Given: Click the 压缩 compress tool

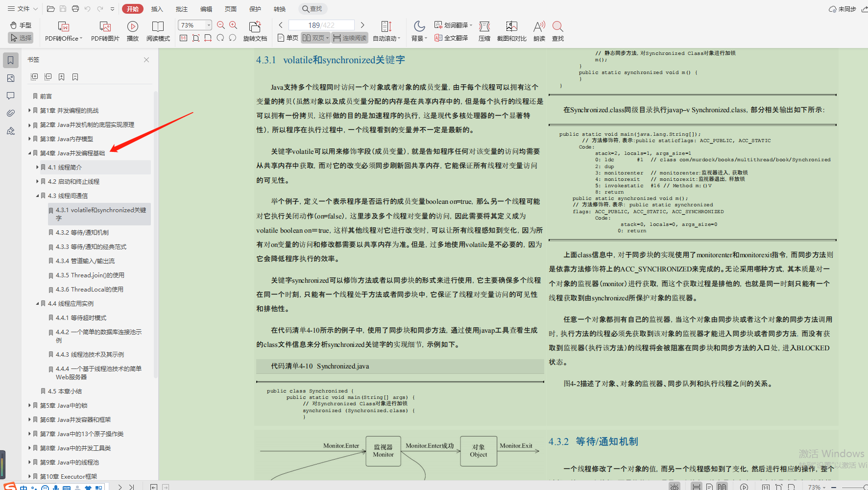Looking at the screenshot, I should coord(484,31).
